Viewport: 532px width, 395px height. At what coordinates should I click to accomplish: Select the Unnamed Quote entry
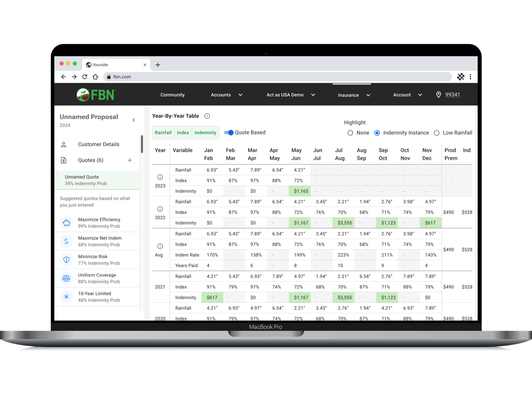point(97,180)
